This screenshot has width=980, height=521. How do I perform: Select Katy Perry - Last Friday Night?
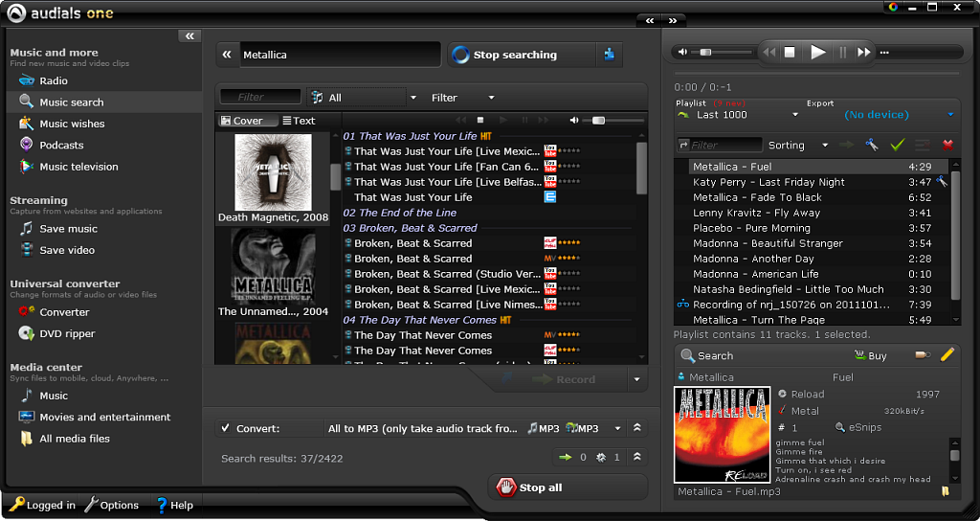click(813, 182)
